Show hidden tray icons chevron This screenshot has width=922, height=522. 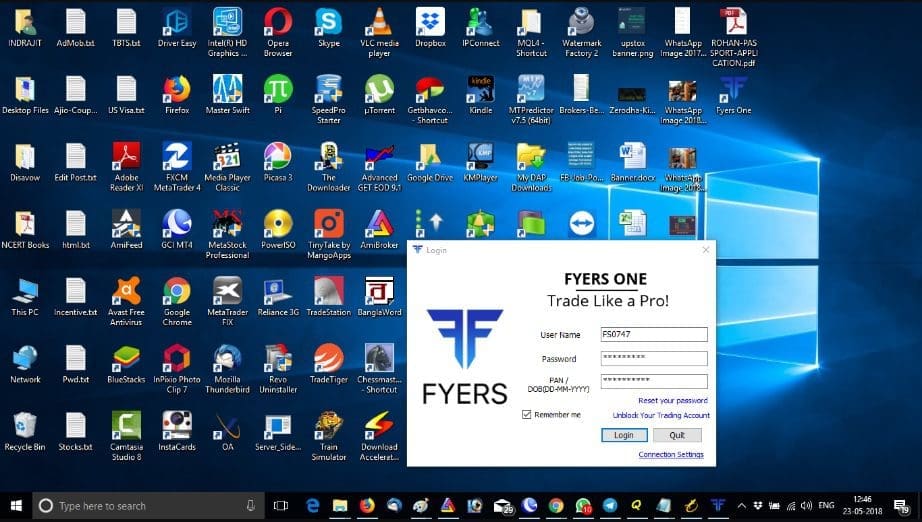[741, 506]
